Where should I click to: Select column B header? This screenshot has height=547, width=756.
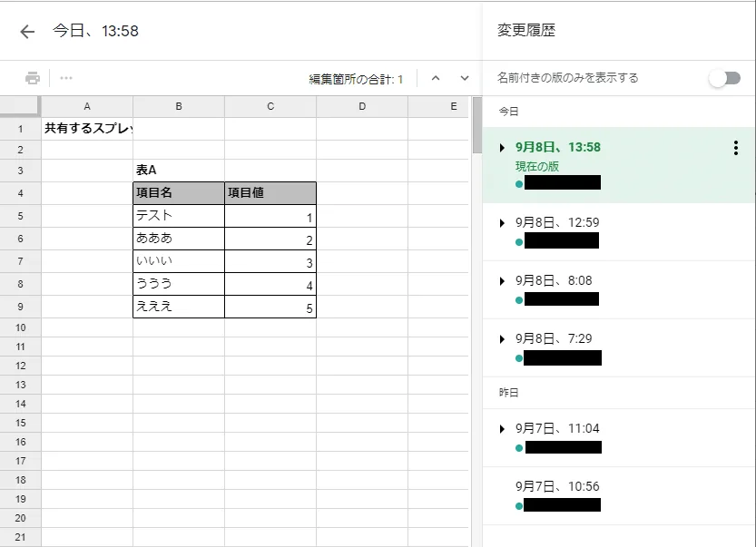pos(179,106)
